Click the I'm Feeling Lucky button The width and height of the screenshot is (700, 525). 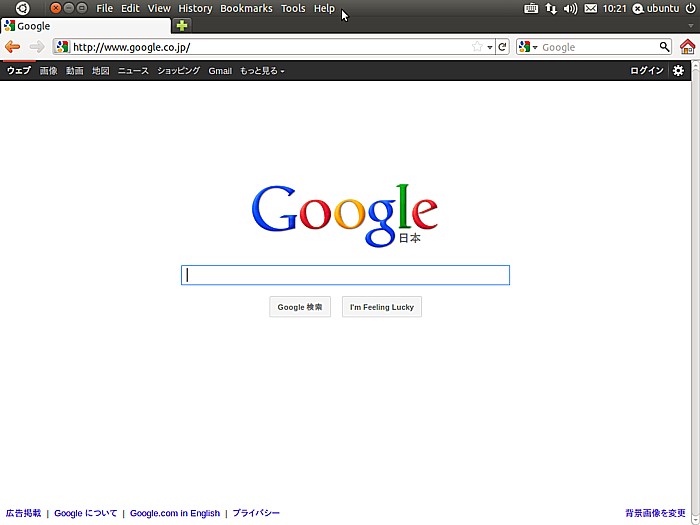coord(382,307)
